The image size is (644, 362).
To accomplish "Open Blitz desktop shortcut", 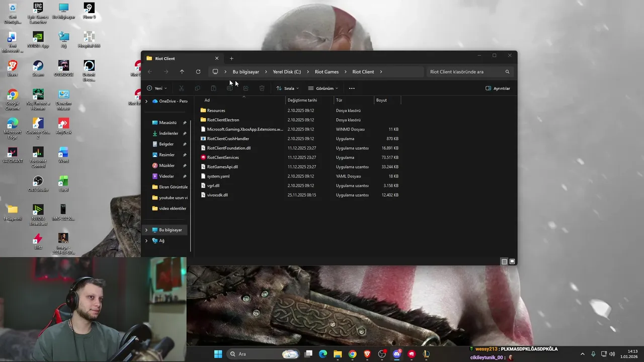I will tap(38, 241).
